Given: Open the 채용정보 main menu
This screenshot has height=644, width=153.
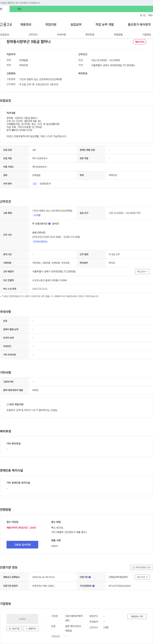Looking at the screenshot, I should pyautogui.click(x=26, y=25).
